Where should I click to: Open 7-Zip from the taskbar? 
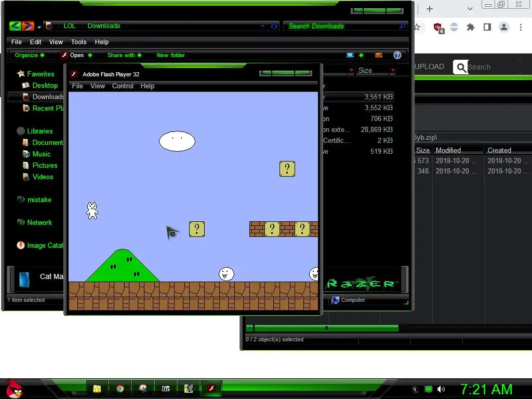coord(166,389)
